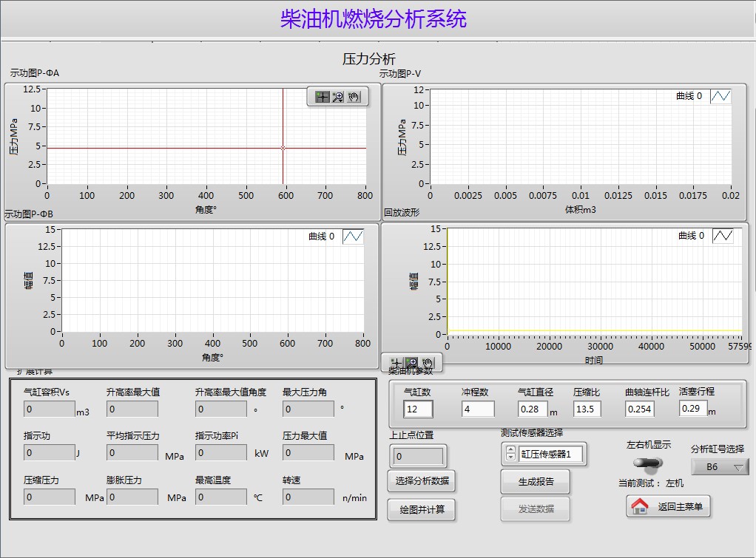756x558 pixels.
Task: Click the 曲线 0 legend label on P-V graph
Action: click(x=689, y=96)
